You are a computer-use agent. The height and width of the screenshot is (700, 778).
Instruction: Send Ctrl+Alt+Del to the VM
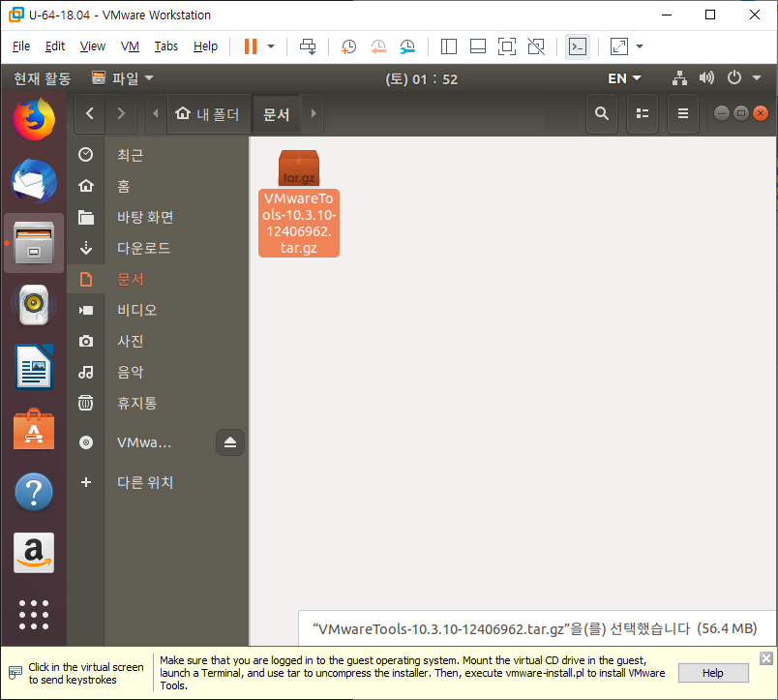click(x=308, y=46)
